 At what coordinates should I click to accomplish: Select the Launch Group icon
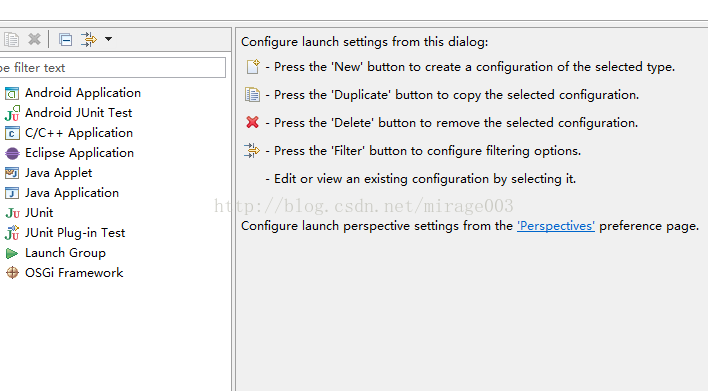12,253
